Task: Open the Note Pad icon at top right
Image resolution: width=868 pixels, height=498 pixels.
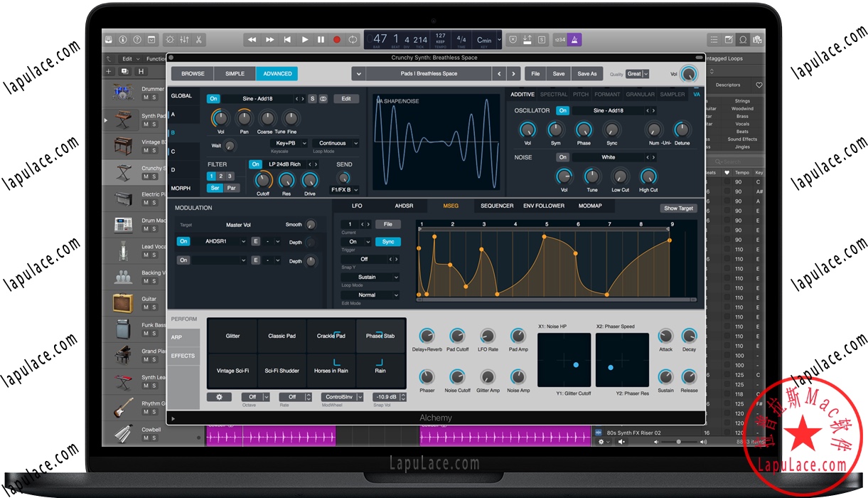Action: tap(729, 40)
